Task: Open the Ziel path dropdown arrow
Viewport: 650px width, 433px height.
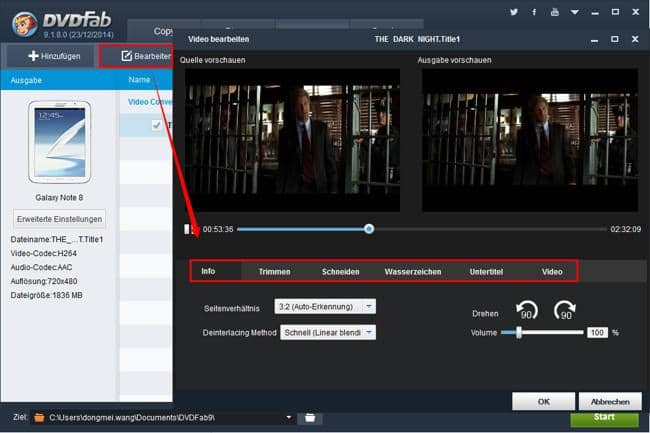Action: pos(289,417)
